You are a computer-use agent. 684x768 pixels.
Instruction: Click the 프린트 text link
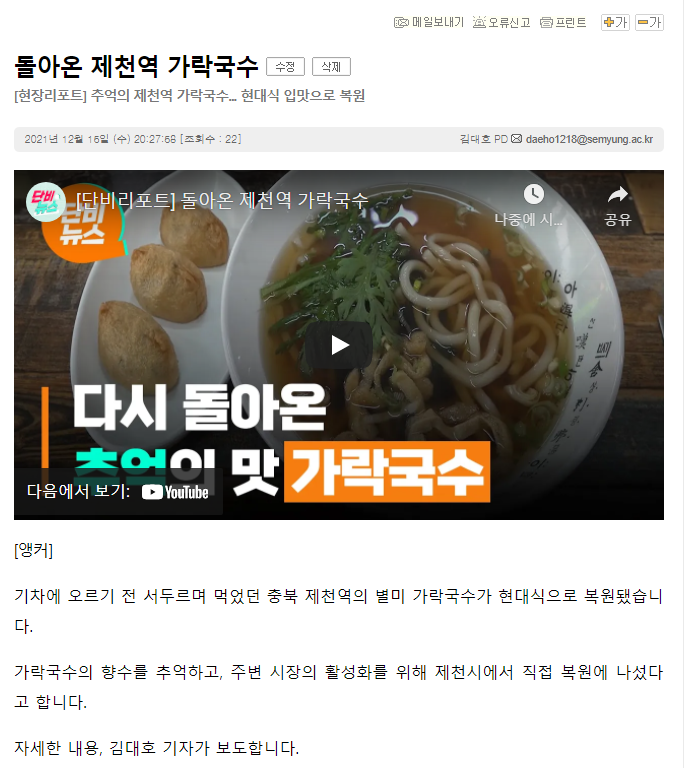[x=571, y=23]
